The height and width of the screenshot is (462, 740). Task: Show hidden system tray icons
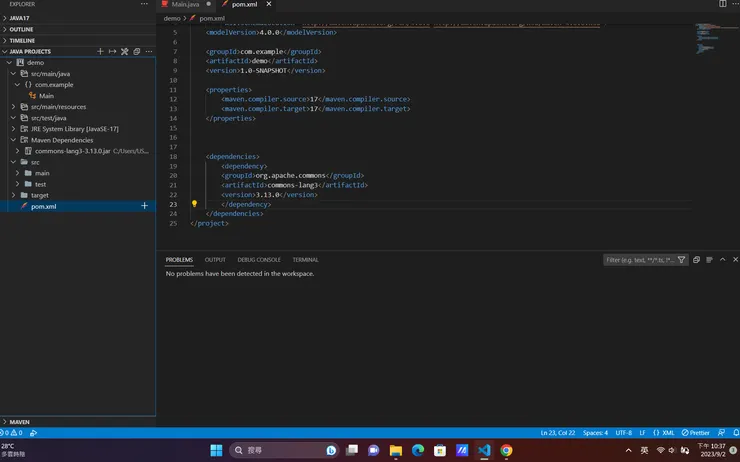629,450
